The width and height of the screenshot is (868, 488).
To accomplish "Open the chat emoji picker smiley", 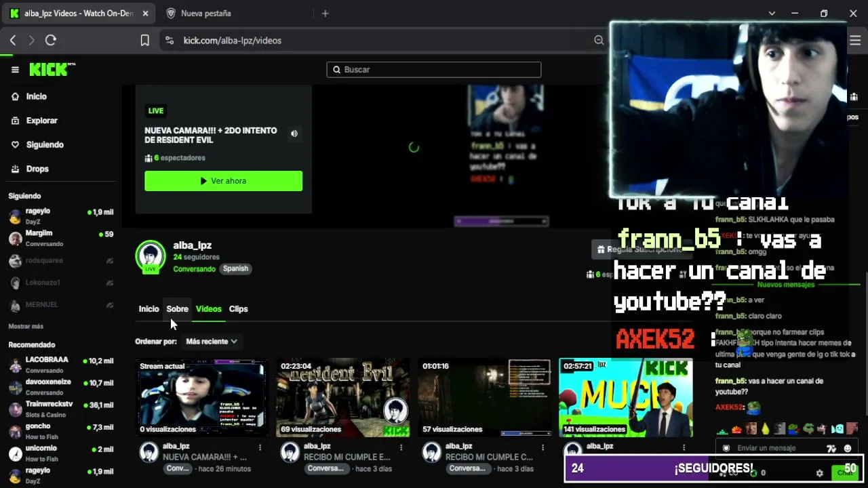I will 847,448.
